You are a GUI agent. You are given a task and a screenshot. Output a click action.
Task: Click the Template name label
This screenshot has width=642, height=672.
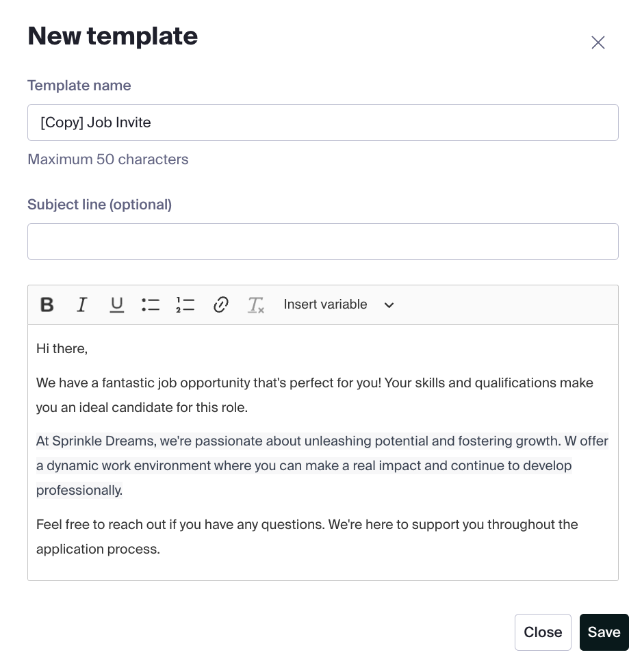(x=79, y=86)
